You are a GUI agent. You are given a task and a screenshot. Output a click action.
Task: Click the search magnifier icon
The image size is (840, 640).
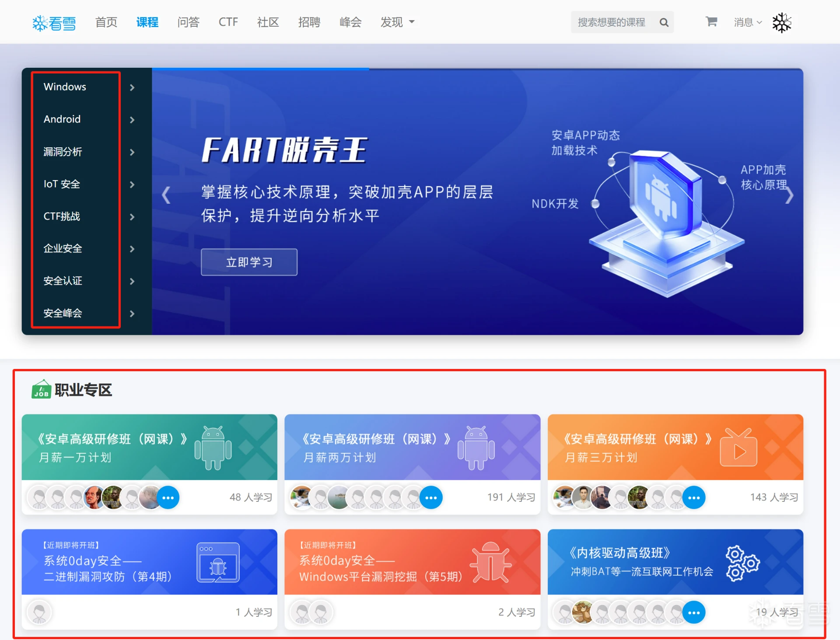pos(664,22)
